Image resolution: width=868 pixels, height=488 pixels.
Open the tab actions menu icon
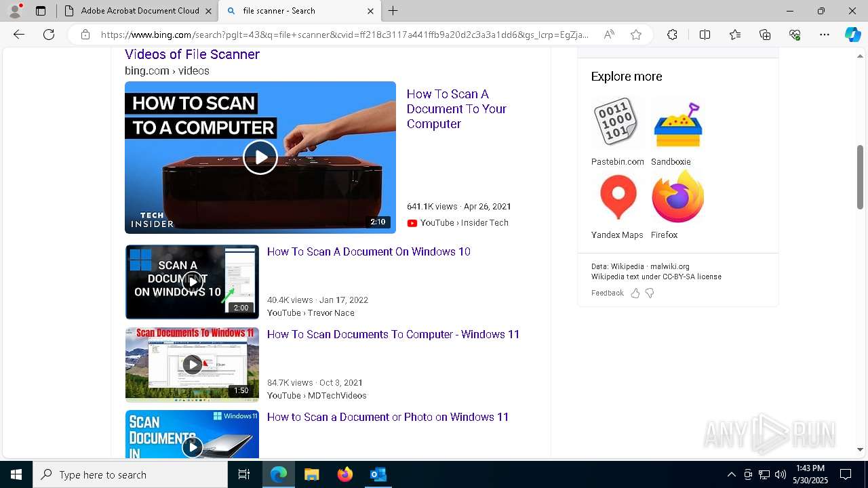tap(41, 11)
